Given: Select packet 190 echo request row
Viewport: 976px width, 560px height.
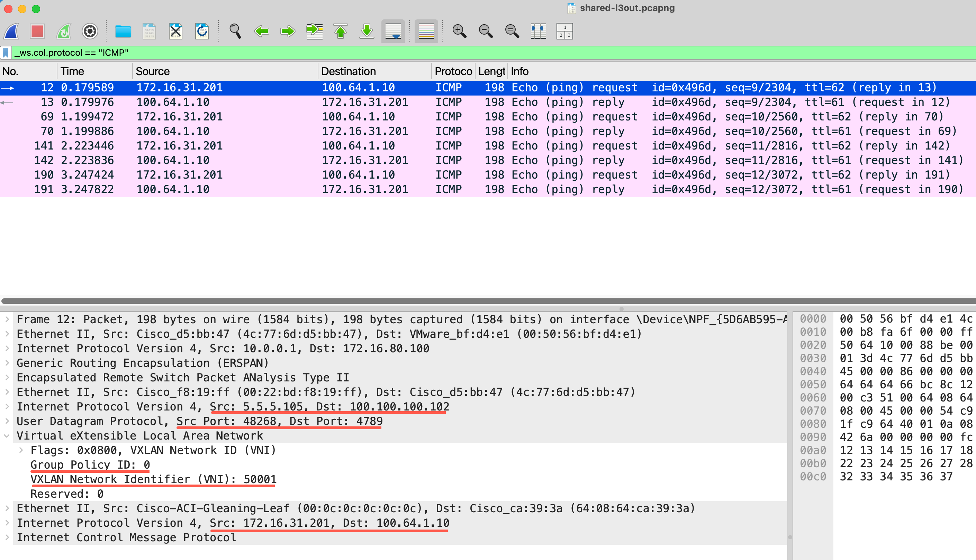Looking at the screenshot, I should [488, 175].
